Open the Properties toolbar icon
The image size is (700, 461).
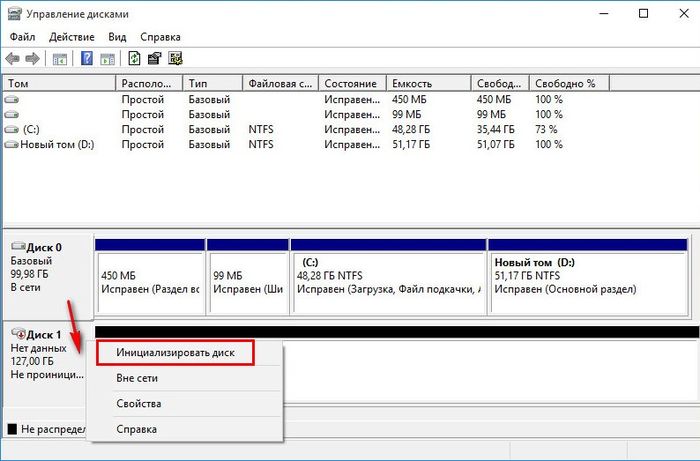[x=154, y=58]
